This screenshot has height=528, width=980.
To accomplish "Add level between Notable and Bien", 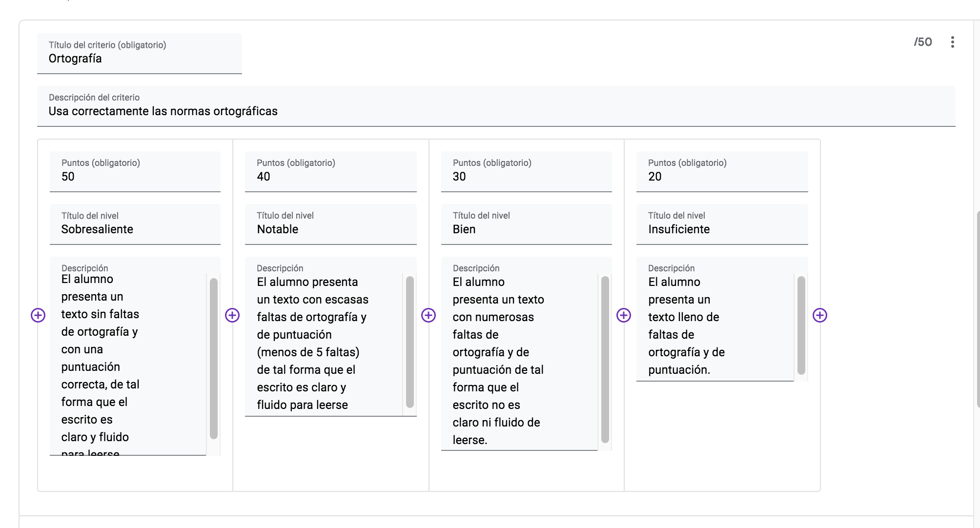I will (x=429, y=315).
